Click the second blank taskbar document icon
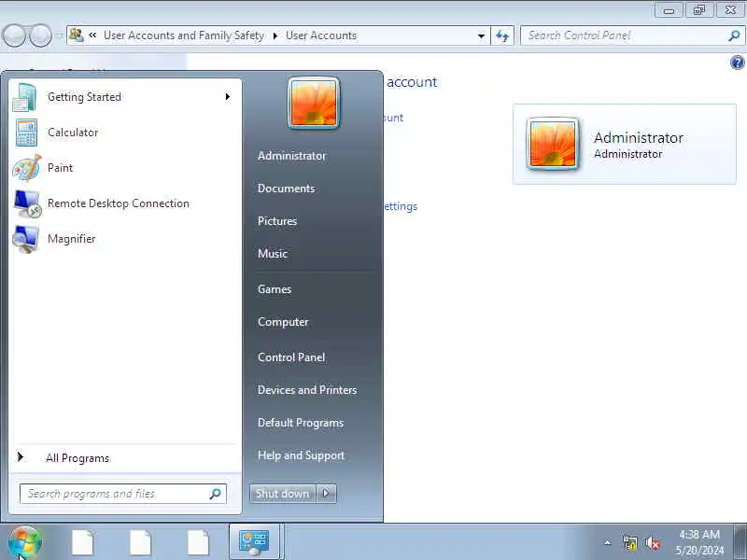747x560 pixels. click(141, 543)
